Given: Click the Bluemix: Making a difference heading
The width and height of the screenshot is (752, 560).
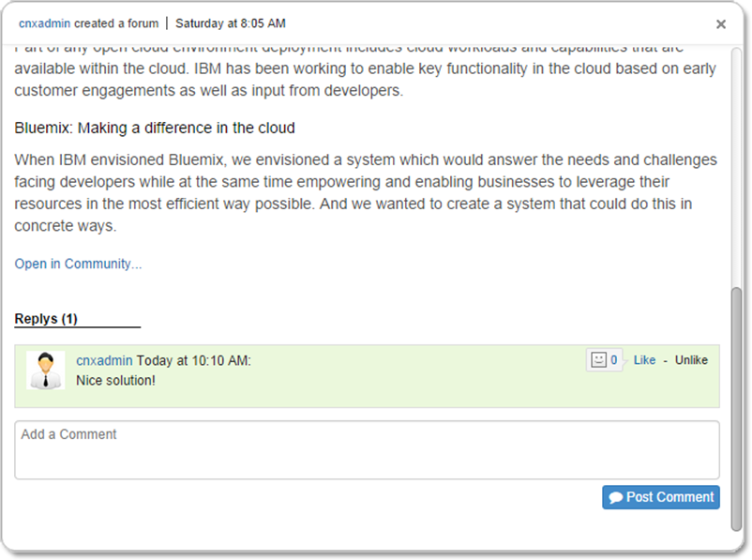Looking at the screenshot, I should 155,128.
